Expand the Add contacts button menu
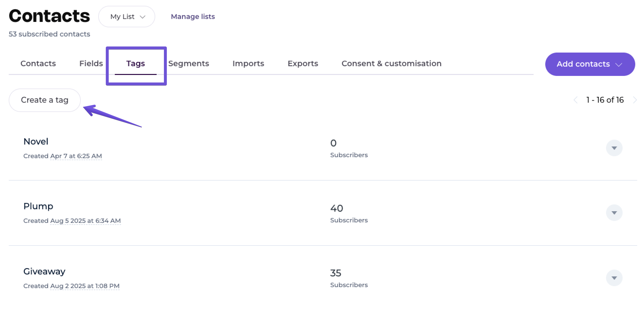This screenshot has height=310, width=644. click(590, 64)
